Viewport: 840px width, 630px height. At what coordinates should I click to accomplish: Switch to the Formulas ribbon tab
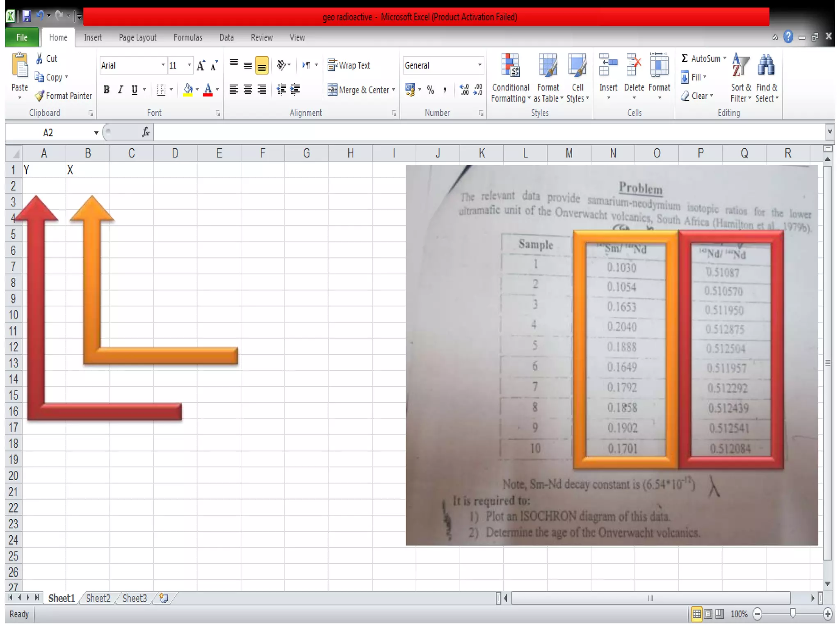[x=188, y=37]
